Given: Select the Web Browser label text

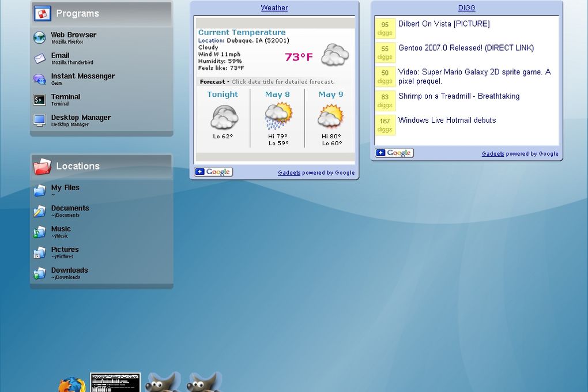Looking at the screenshot, I should (x=74, y=35).
